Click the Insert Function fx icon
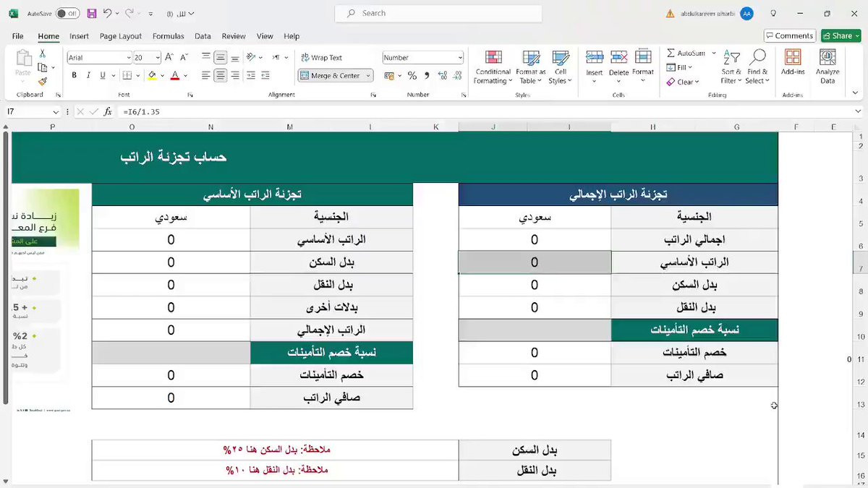868x488 pixels. pos(108,111)
